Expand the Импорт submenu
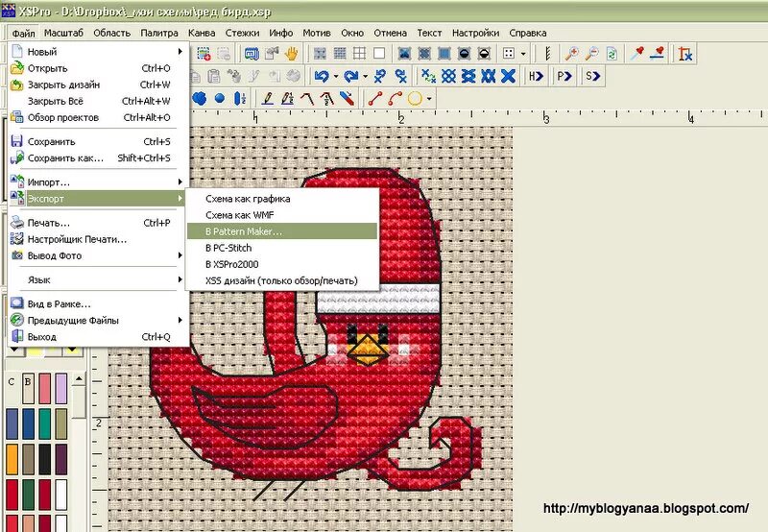Image resolution: width=768 pixels, height=532 pixels. point(180,182)
